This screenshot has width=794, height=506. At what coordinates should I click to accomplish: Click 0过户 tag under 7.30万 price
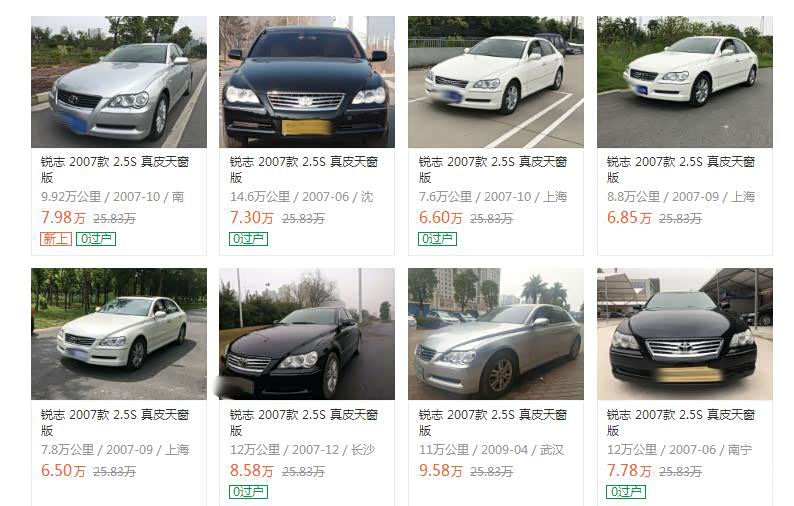pyautogui.click(x=249, y=239)
